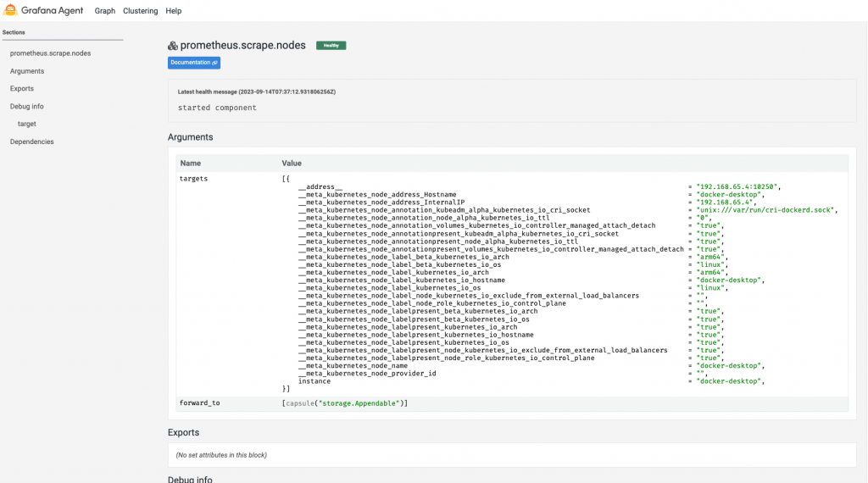Click the __meta_kubernetes_node_name key

[353, 366]
